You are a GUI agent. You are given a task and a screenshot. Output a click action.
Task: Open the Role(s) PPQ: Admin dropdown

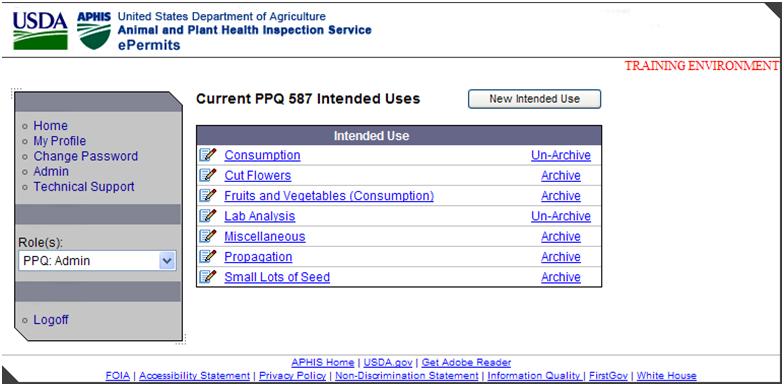point(97,260)
